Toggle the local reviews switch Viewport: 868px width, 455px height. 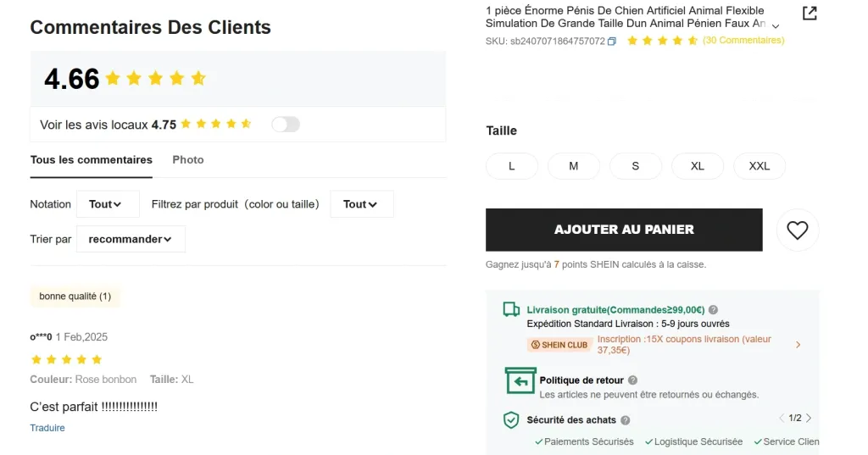click(x=286, y=125)
